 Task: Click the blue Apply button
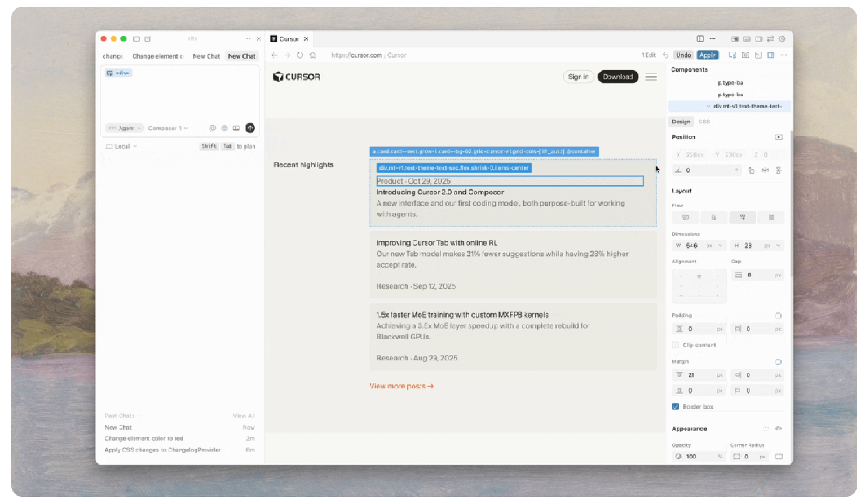click(707, 55)
